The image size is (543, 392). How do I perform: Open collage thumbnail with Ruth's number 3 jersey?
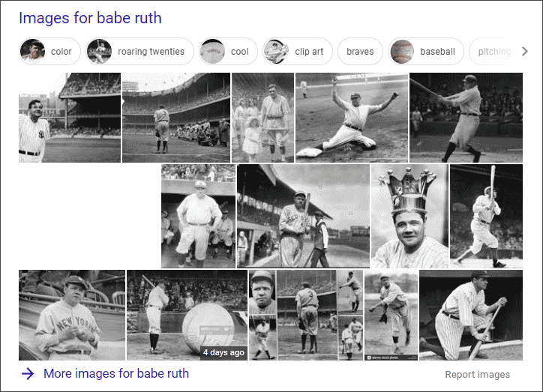306,316
